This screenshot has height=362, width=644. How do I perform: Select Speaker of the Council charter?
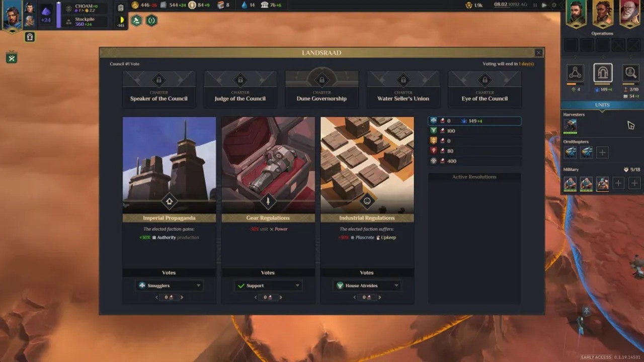(x=159, y=89)
